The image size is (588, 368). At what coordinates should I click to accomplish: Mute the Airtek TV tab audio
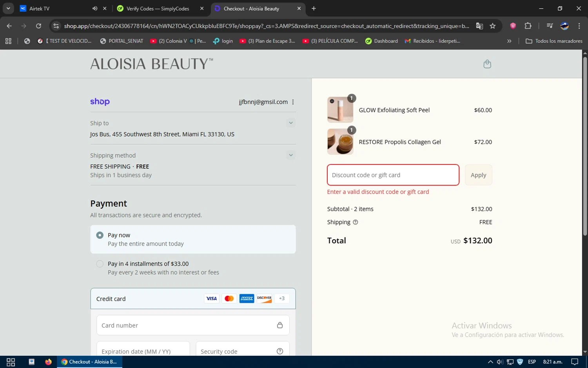point(95,8)
